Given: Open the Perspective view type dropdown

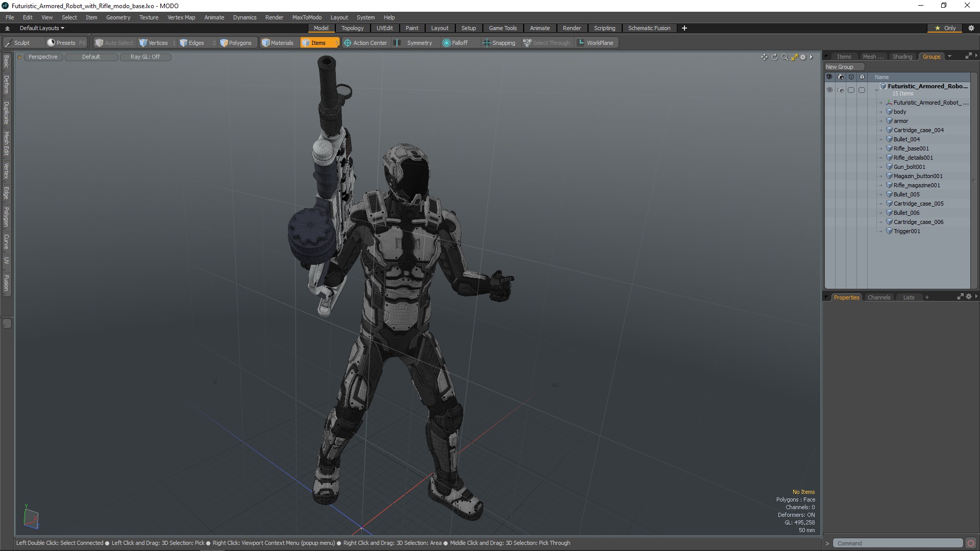Looking at the screenshot, I should coord(43,57).
